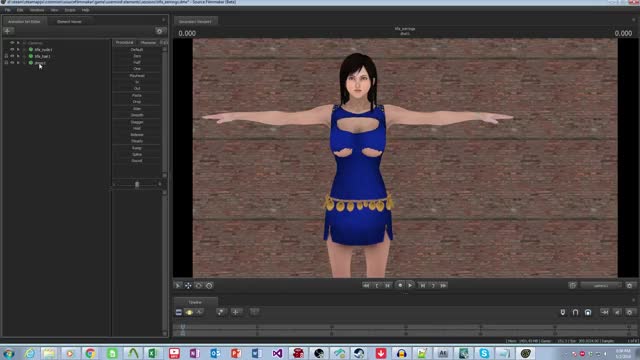Image resolution: width=640 pixels, height=360 pixels.
Task: Open the Edit menu
Action: point(20,10)
